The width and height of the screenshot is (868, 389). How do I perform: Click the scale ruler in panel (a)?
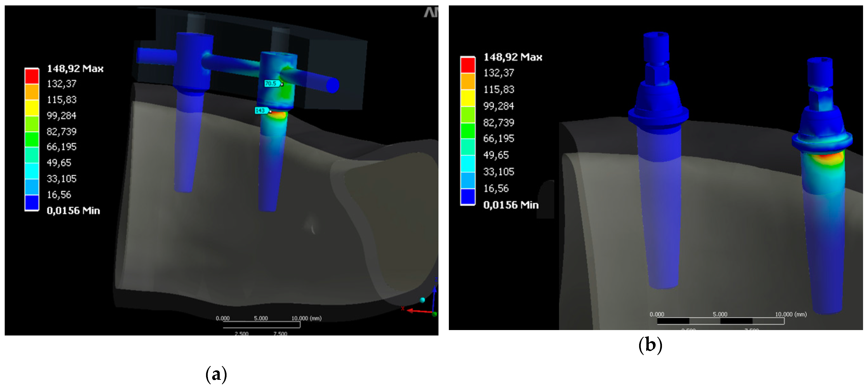(261, 325)
